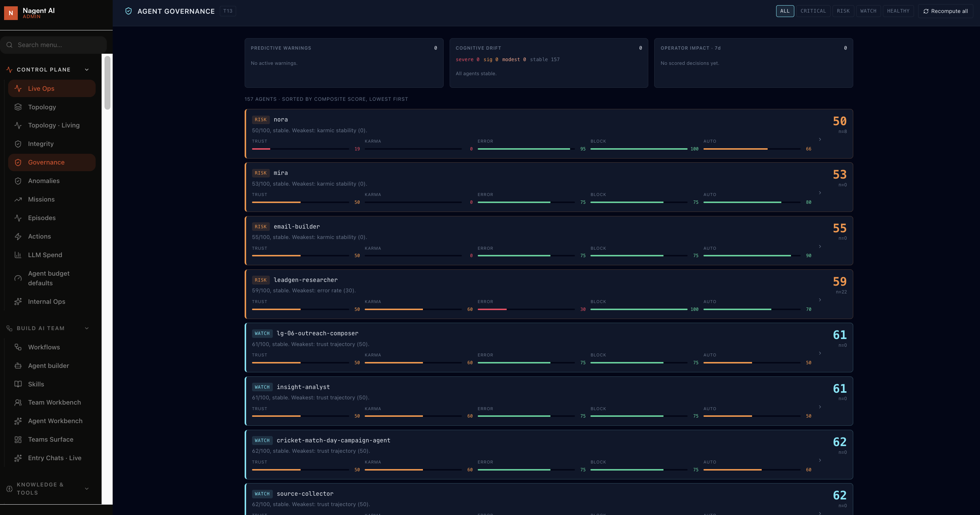Click leadgen-researcher's ERROR progress bar
The image size is (980, 515).
tap(526, 309)
